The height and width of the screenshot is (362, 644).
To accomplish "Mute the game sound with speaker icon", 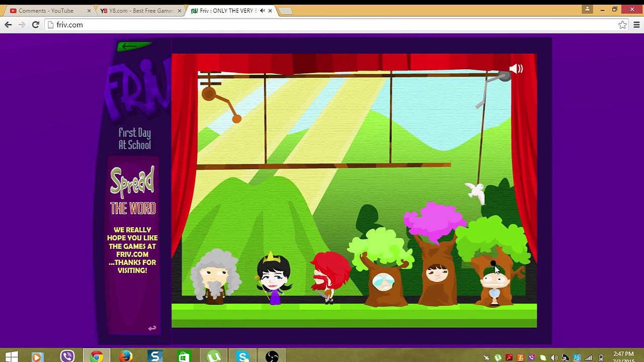I will tap(516, 69).
